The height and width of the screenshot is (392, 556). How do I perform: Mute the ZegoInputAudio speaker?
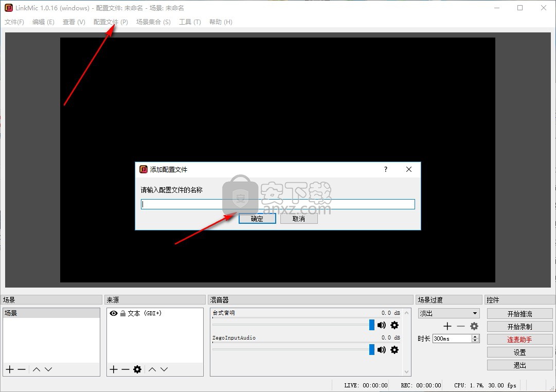(x=382, y=350)
